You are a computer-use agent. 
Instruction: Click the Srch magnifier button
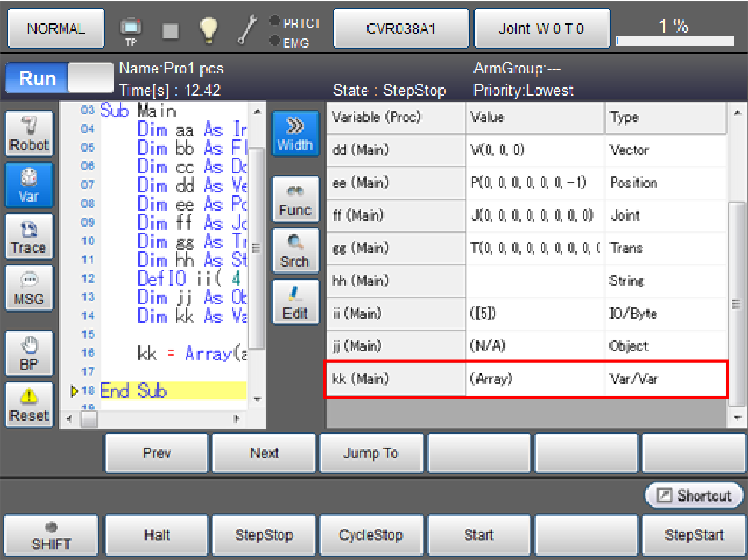click(x=295, y=250)
